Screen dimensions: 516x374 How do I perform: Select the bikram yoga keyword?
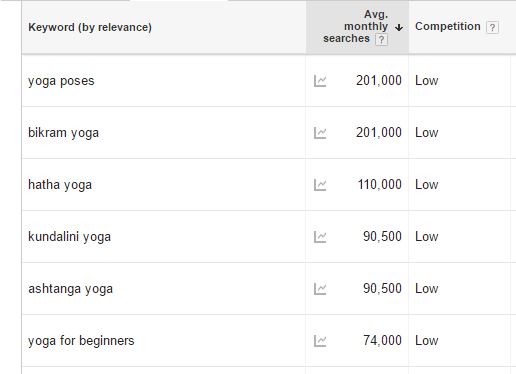point(63,133)
